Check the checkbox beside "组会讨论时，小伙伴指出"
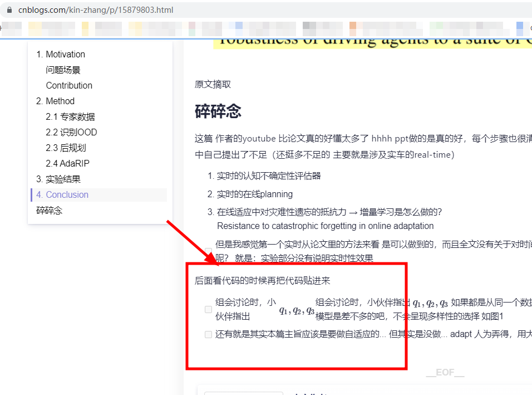 click(x=208, y=309)
